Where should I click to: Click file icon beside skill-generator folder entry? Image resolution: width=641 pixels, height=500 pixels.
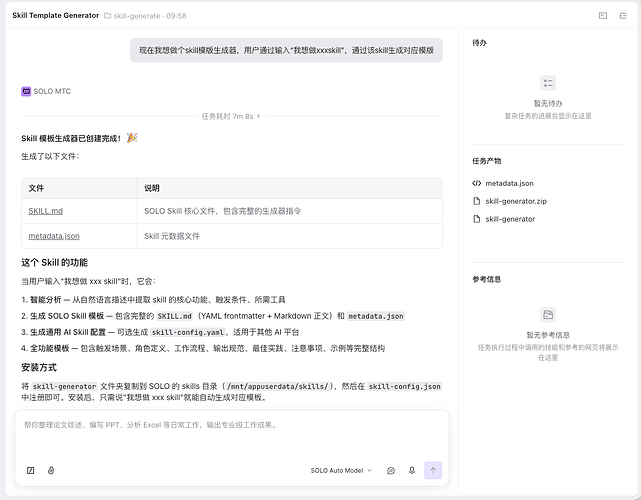(476, 219)
